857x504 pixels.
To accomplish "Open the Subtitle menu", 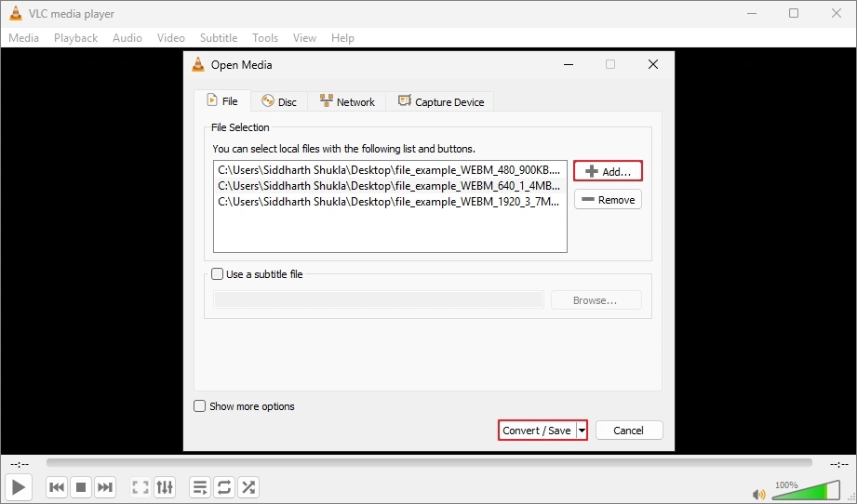I will (x=219, y=38).
